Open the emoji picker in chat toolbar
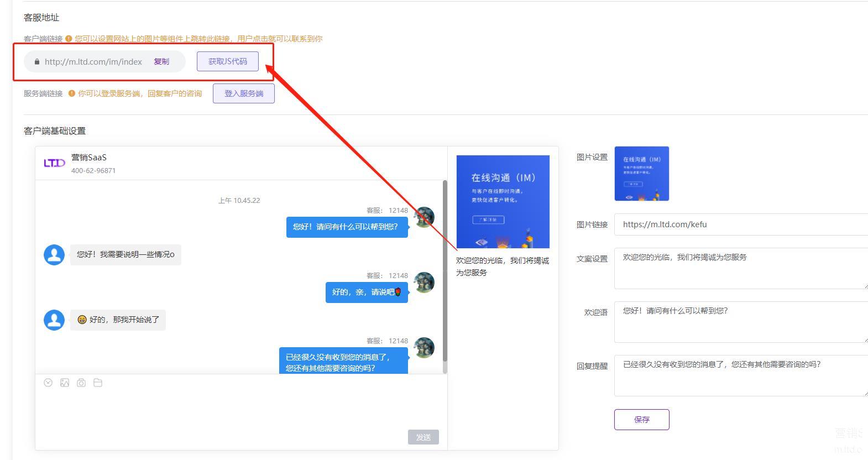This screenshot has width=868, height=460. tap(48, 383)
